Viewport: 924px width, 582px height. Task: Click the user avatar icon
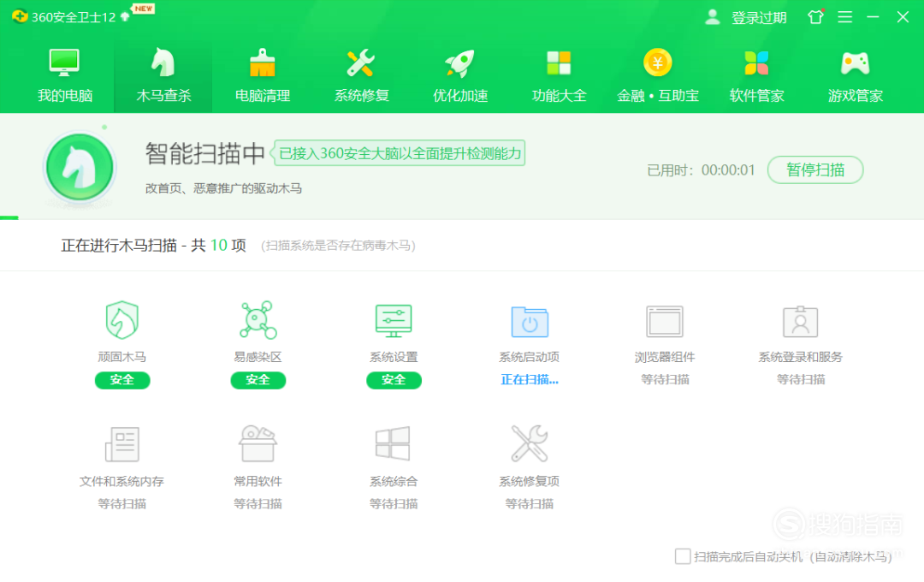(x=713, y=17)
